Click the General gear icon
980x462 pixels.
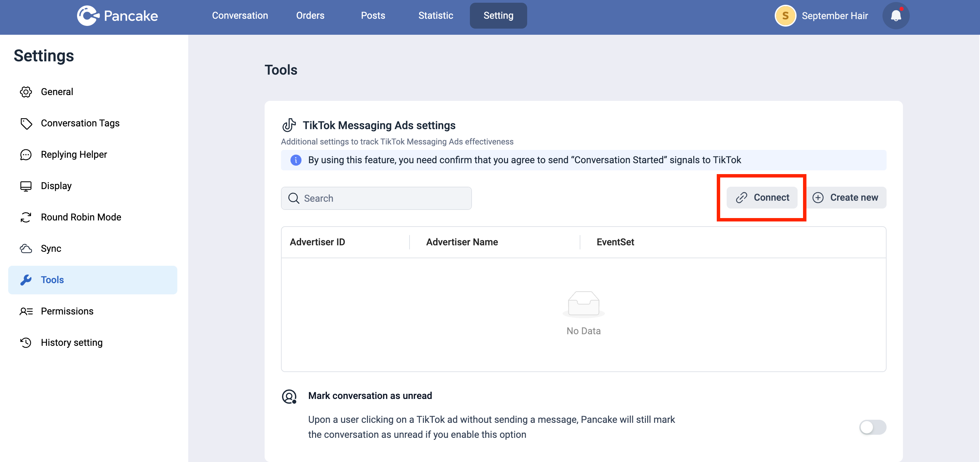tap(26, 92)
